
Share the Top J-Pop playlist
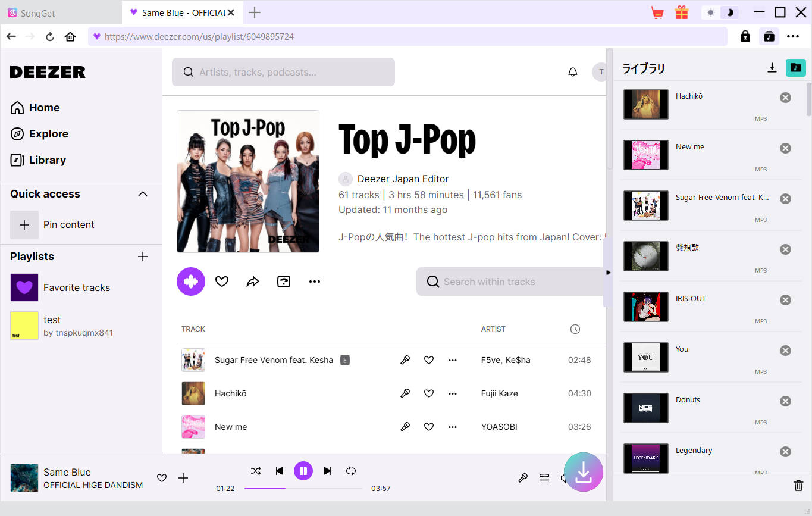pyautogui.click(x=253, y=282)
